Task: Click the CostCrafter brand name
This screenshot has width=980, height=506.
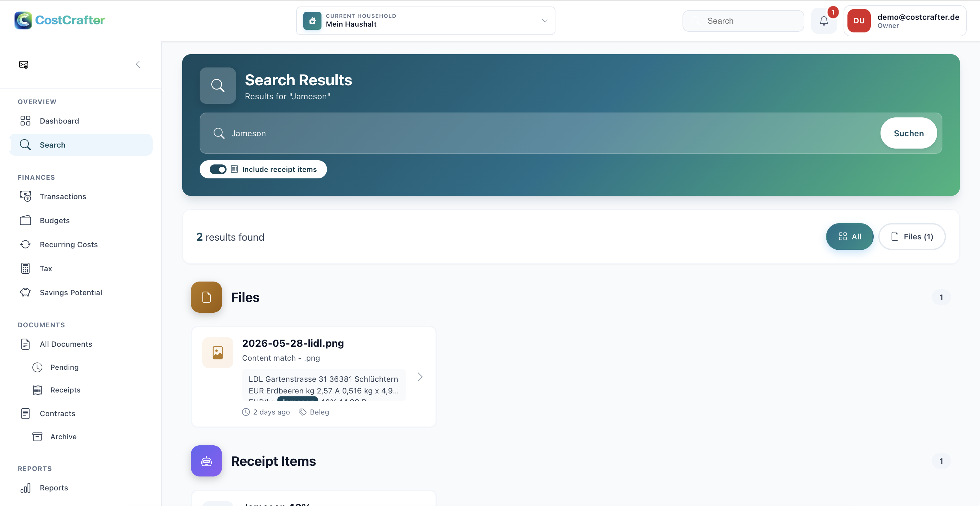Action: pyautogui.click(x=70, y=20)
